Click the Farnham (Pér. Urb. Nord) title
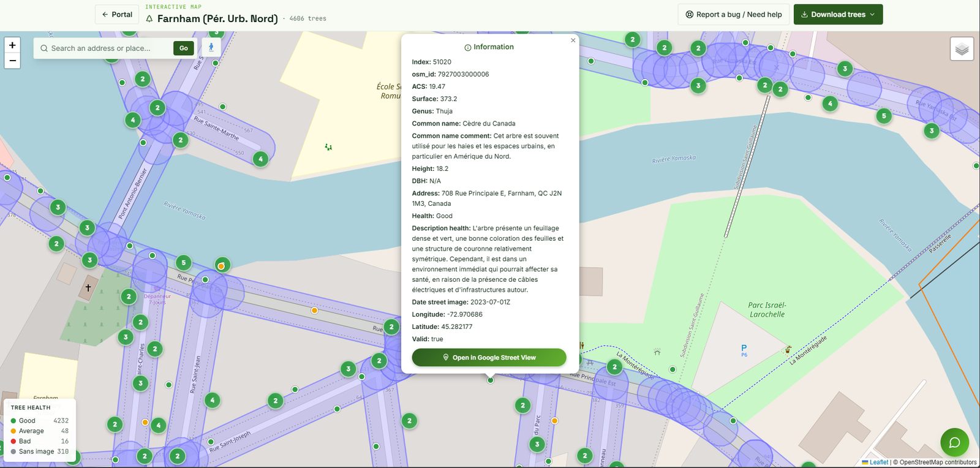Screen dimensions: 980x468 click(217, 18)
